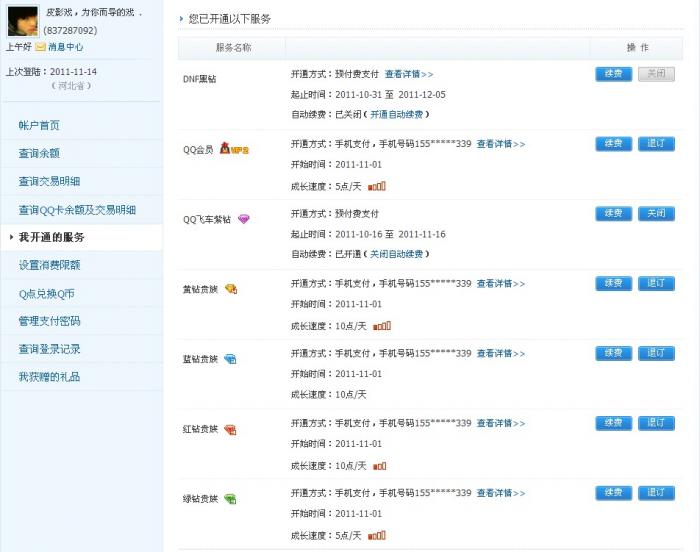
Task: Click 续费 button for QQ会员
Action: click(613, 144)
